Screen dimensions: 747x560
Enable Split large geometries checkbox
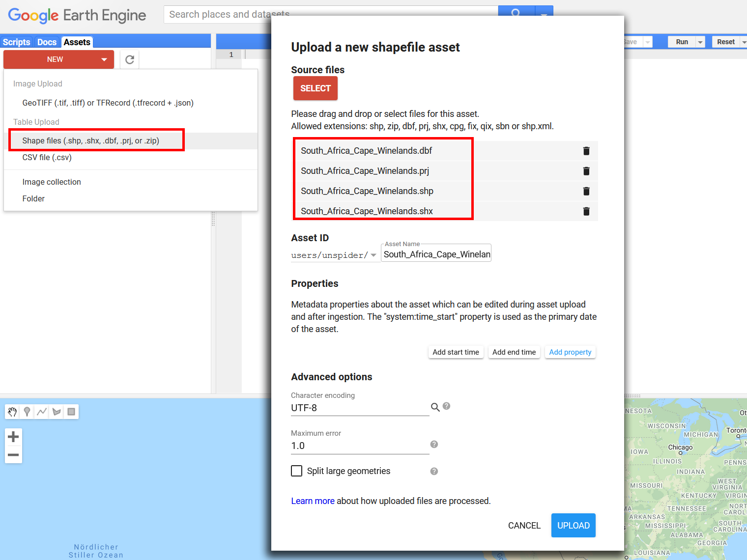297,471
